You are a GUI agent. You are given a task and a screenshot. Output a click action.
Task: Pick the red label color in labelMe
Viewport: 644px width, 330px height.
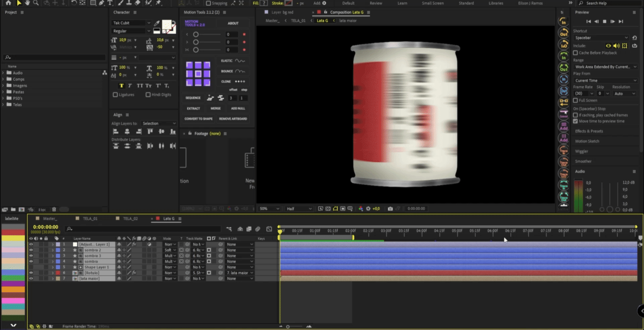[13, 232]
